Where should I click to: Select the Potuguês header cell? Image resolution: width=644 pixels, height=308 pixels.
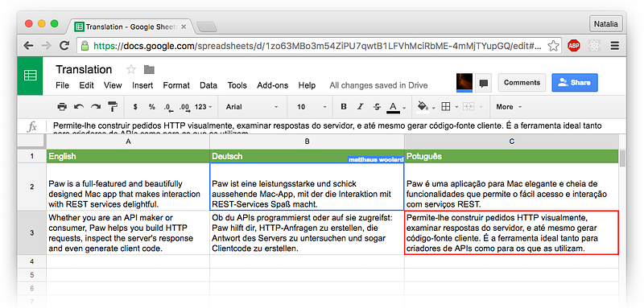click(511, 157)
